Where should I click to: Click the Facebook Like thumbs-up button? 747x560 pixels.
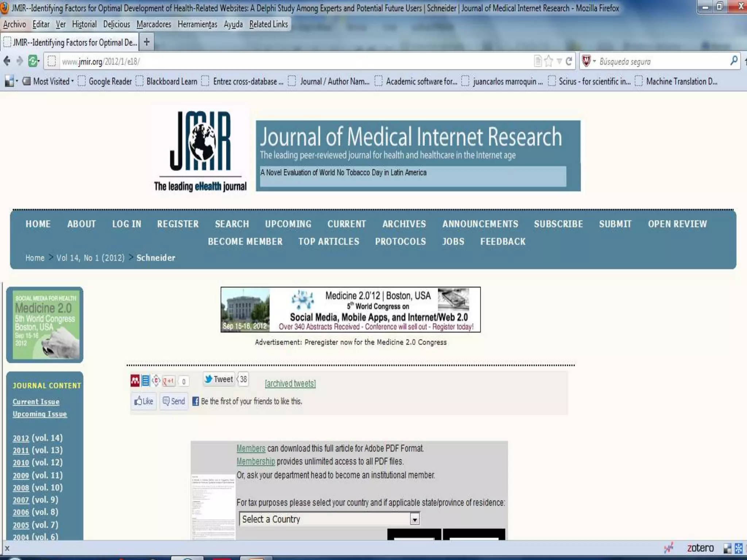pos(144,401)
